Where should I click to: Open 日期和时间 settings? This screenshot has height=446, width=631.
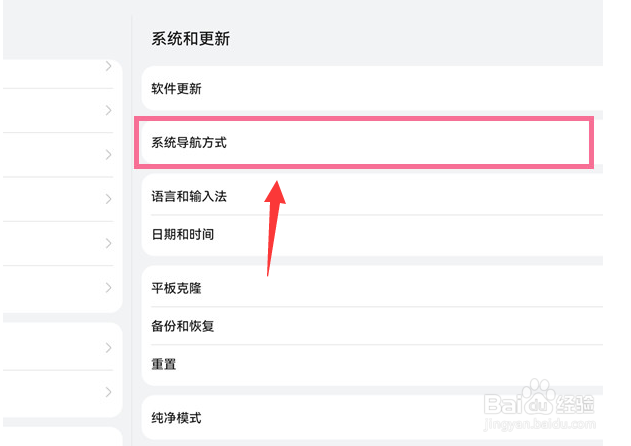coord(372,234)
